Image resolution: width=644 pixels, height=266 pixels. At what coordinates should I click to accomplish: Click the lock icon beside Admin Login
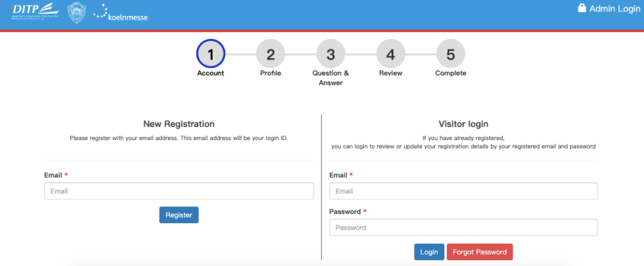(582, 8)
